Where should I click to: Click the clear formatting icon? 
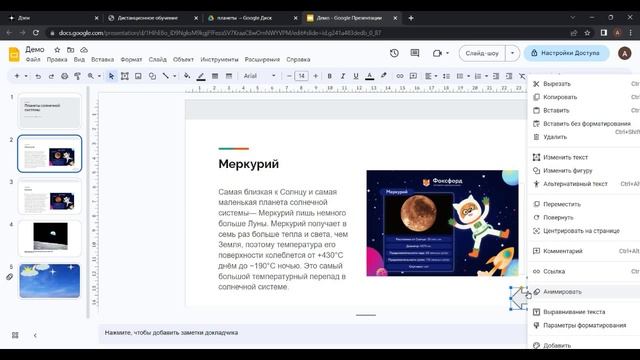click(x=522, y=76)
